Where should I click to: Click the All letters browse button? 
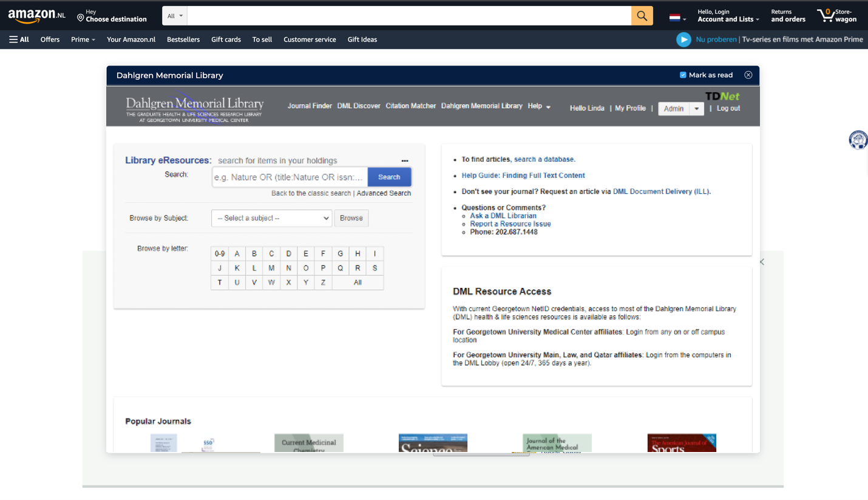click(358, 283)
